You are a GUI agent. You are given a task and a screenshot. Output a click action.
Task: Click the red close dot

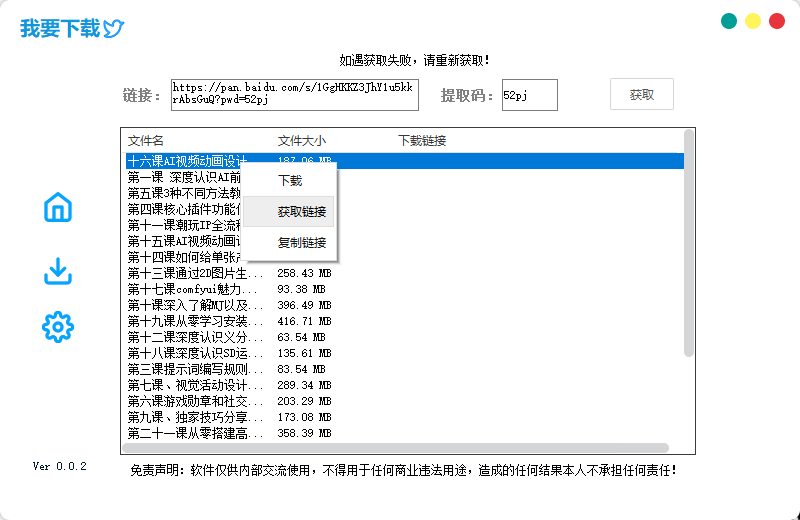(777, 21)
